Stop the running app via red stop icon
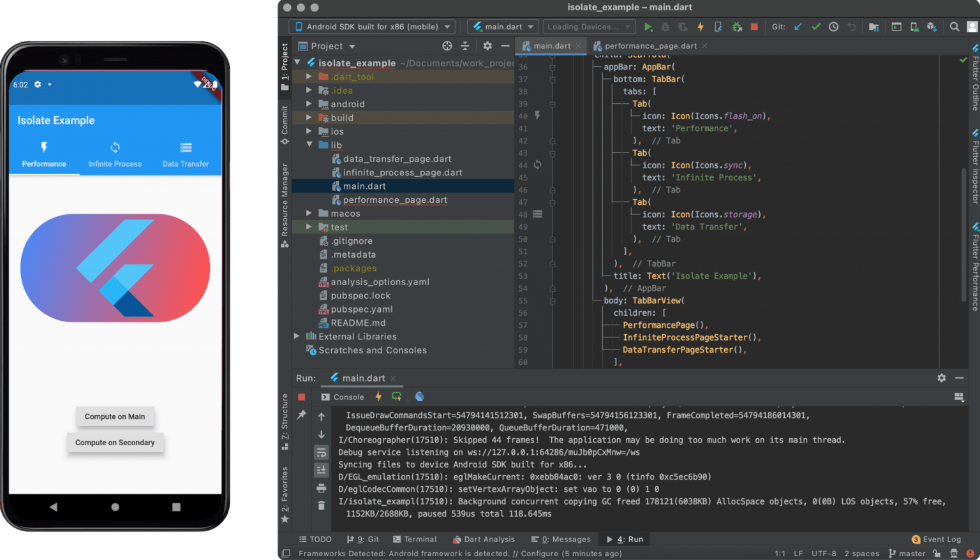 [754, 26]
